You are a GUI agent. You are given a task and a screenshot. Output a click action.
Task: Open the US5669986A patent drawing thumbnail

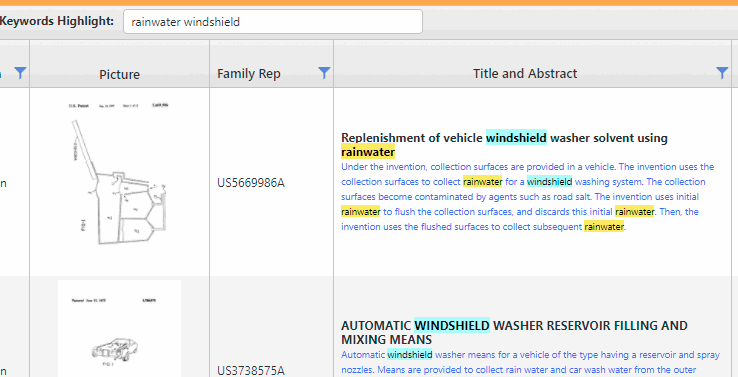coord(119,173)
